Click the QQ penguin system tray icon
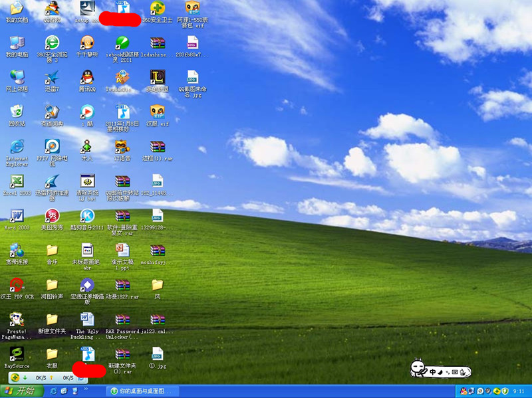The width and height of the screenshot is (532, 398). 463,391
